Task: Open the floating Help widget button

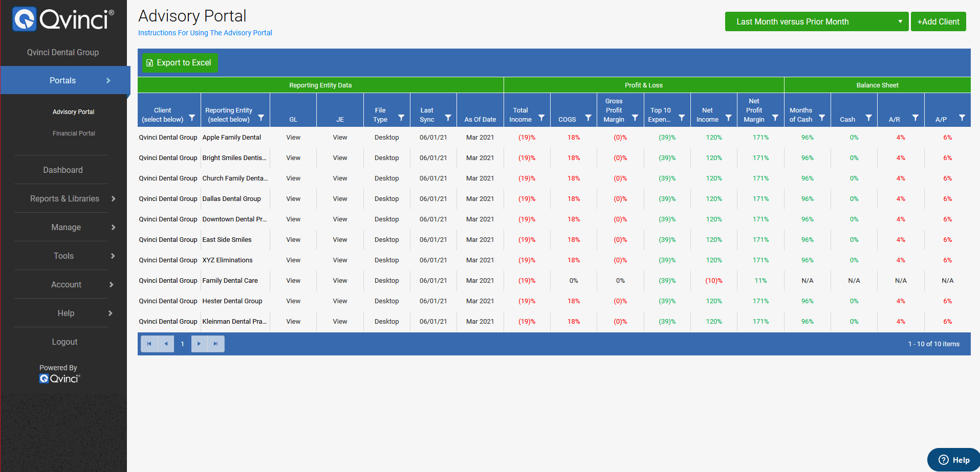Action: [x=954, y=460]
